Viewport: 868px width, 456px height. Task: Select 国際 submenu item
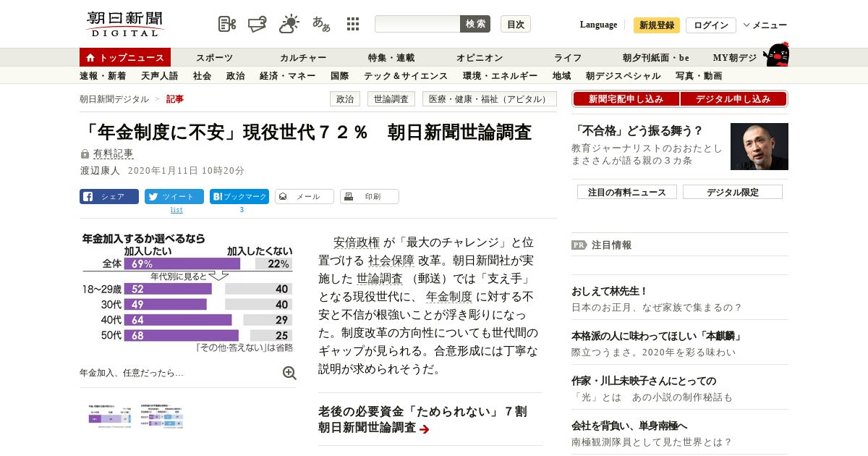339,75
